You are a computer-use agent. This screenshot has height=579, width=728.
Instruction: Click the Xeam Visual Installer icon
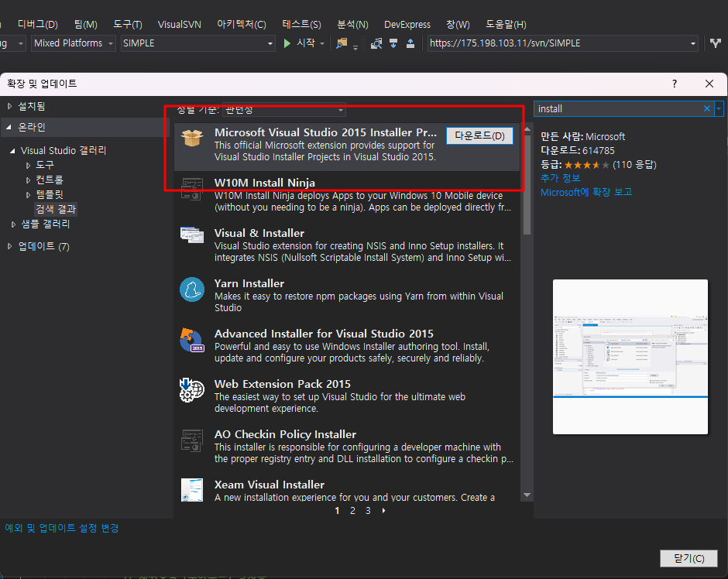pos(192,490)
